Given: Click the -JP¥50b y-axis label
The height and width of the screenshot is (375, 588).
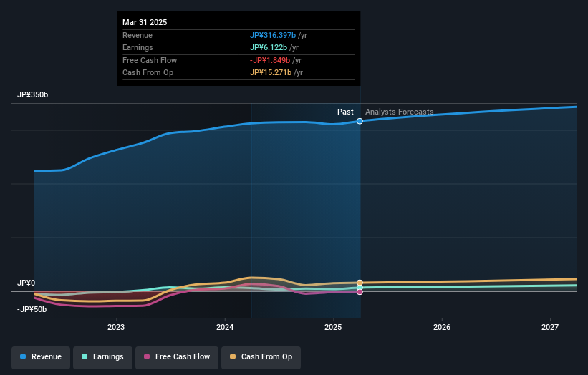Looking at the screenshot, I should pyautogui.click(x=32, y=309).
